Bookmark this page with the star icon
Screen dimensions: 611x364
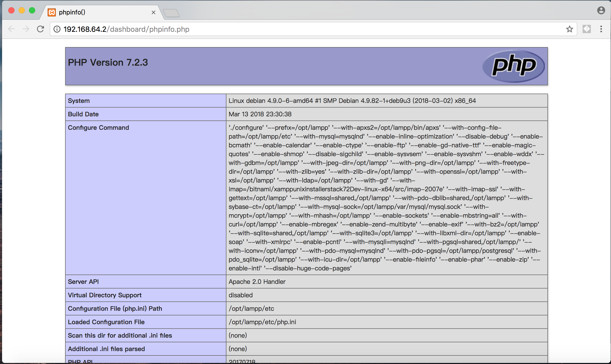[569, 29]
